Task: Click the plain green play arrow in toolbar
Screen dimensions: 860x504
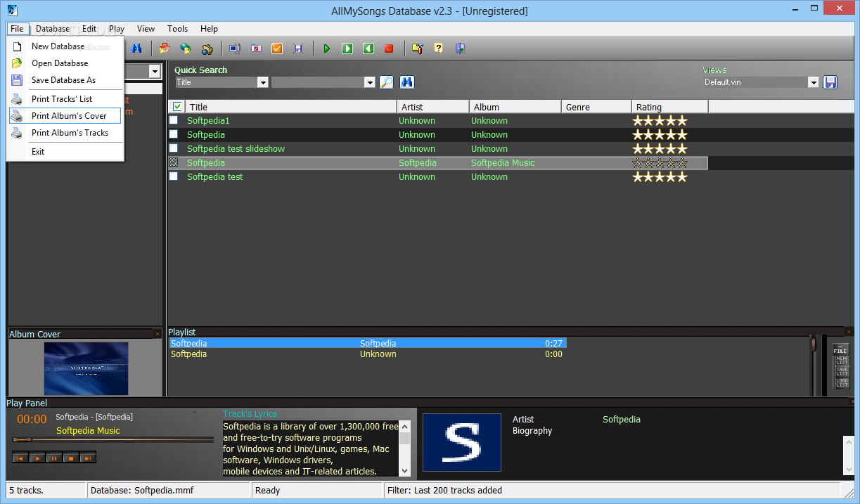Action: [326, 49]
